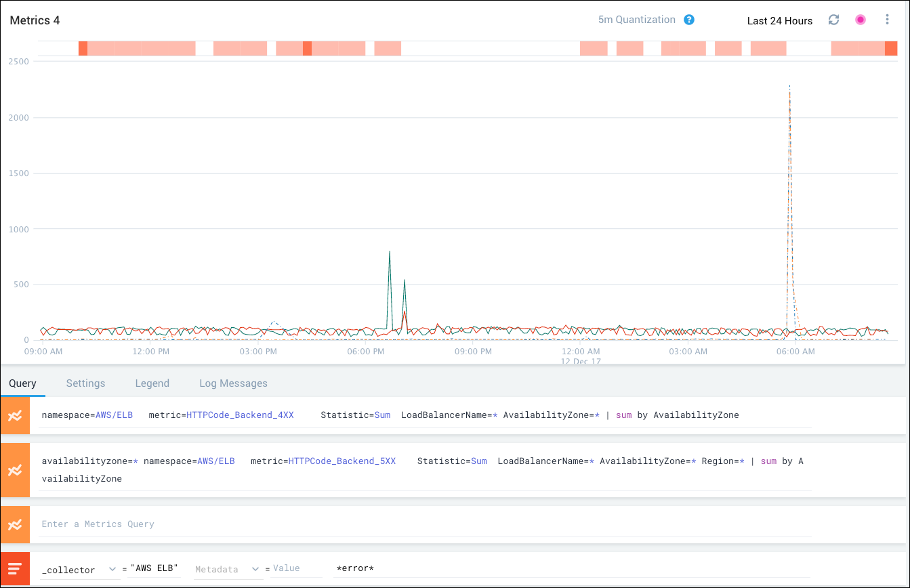This screenshot has height=588, width=910.
Task: Open the Legend tab
Action: coord(152,383)
